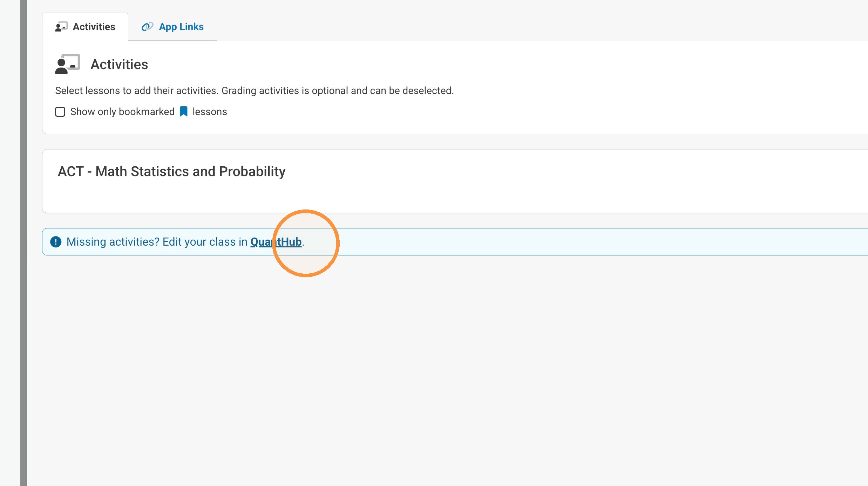Open the QuantHub link
The height and width of the screenshot is (486, 868).
coord(276,242)
